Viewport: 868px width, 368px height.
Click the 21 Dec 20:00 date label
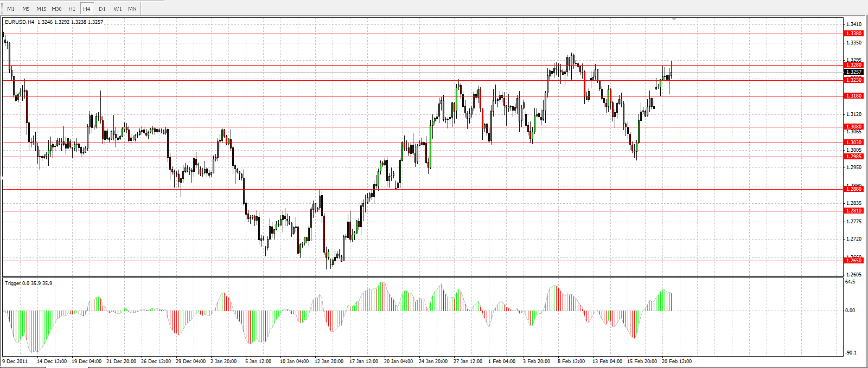coord(122,361)
